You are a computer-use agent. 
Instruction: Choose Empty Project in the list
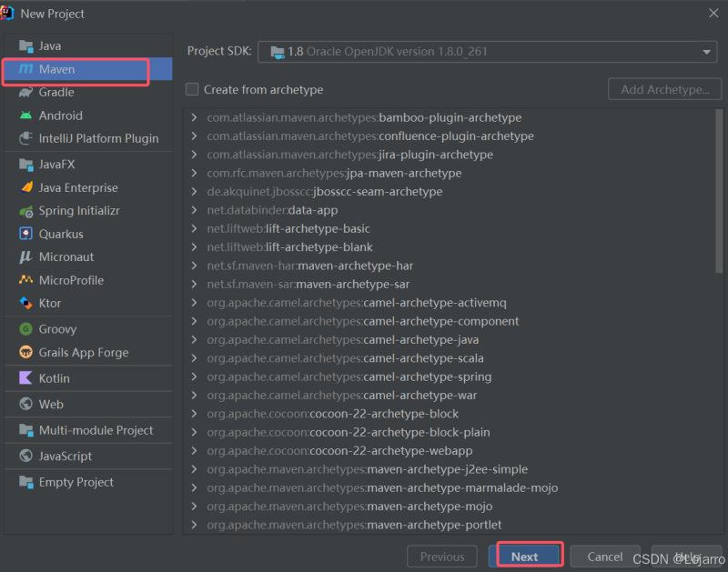click(88, 483)
